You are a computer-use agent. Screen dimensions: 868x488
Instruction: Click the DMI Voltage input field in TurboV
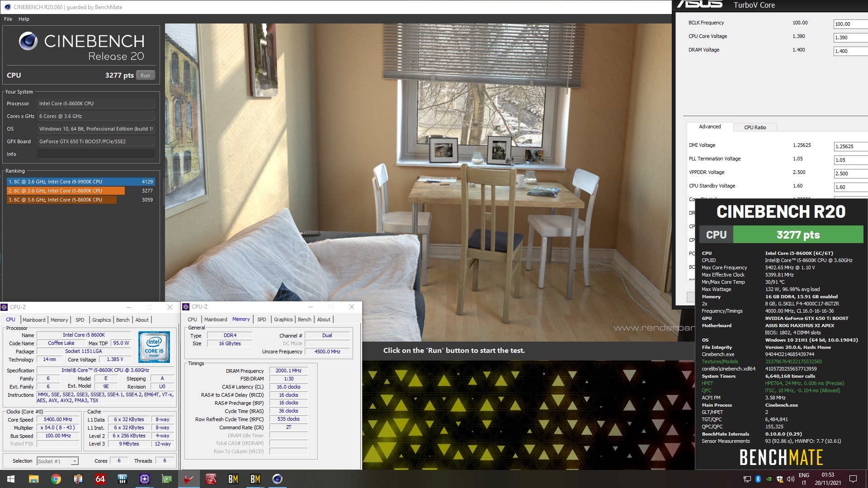[851, 146]
